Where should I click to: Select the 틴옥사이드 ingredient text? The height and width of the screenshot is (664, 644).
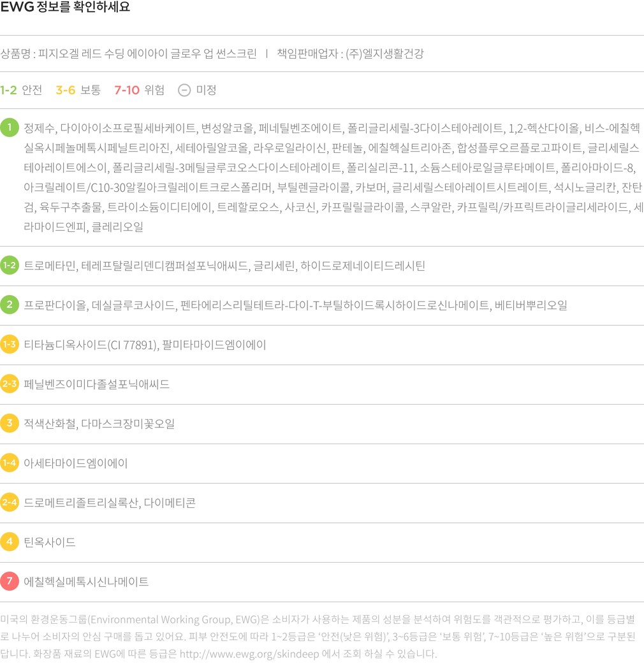click(50, 542)
